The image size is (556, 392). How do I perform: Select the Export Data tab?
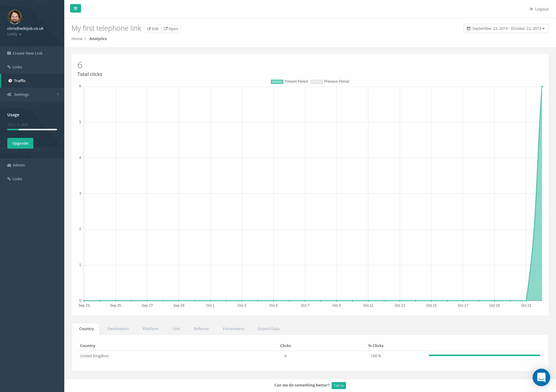268,329
